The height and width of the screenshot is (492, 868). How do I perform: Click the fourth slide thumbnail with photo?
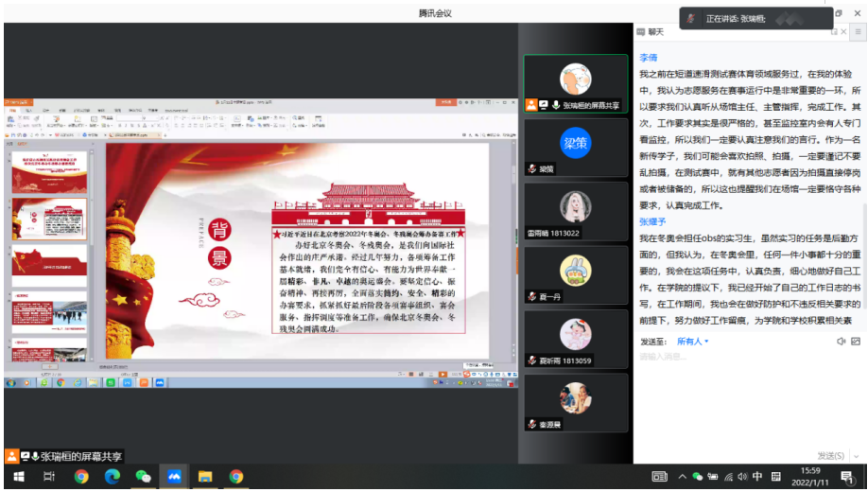(49, 312)
